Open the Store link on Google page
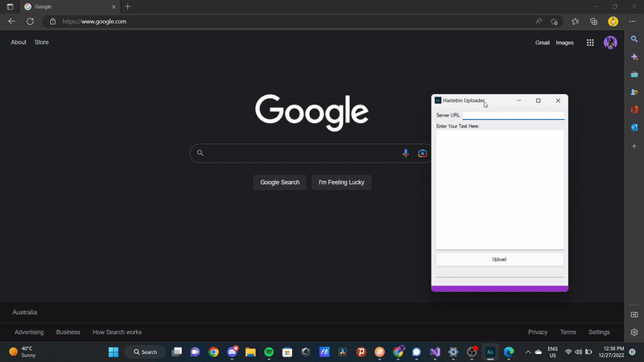Viewport: 644px width, 362px height. pyautogui.click(x=42, y=43)
